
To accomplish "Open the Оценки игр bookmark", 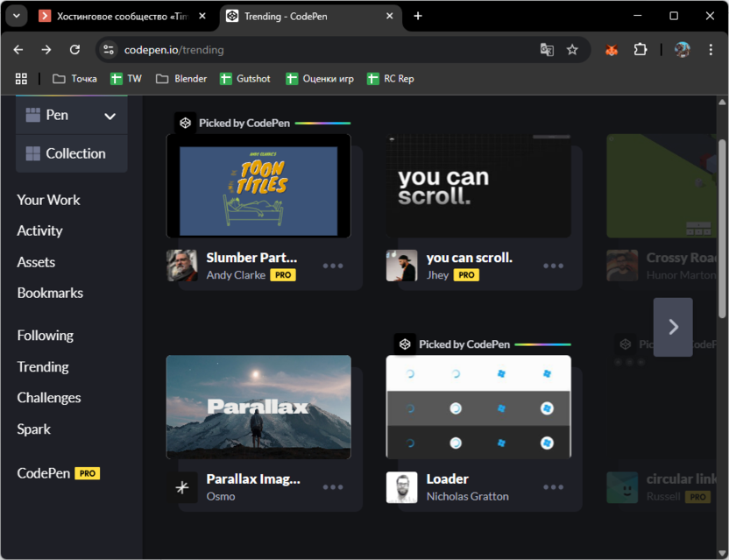I will pyautogui.click(x=320, y=79).
